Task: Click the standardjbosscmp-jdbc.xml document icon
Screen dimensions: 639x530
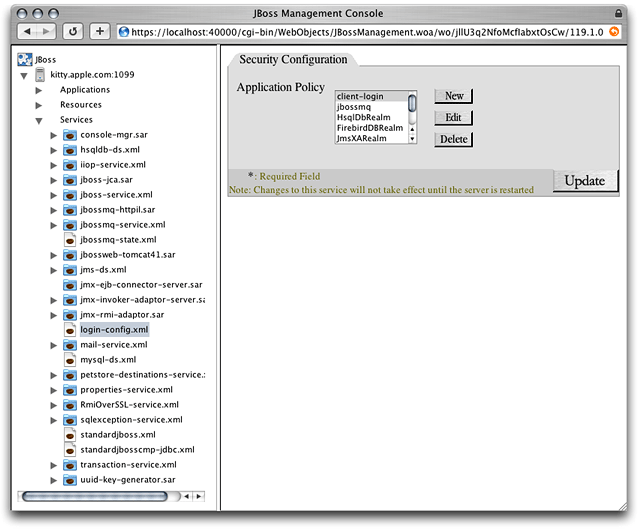Action: point(70,450)
